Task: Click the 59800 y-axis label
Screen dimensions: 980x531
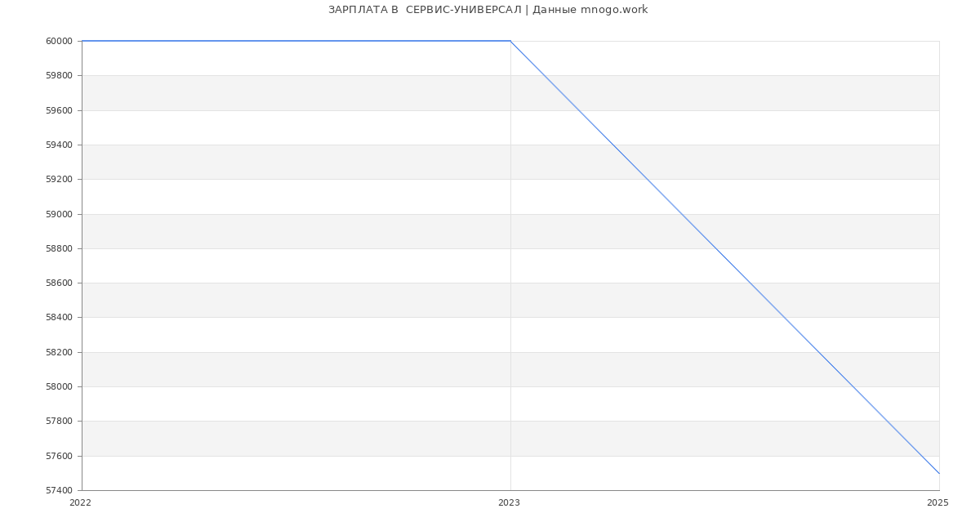Action: (x=59, y=76)
